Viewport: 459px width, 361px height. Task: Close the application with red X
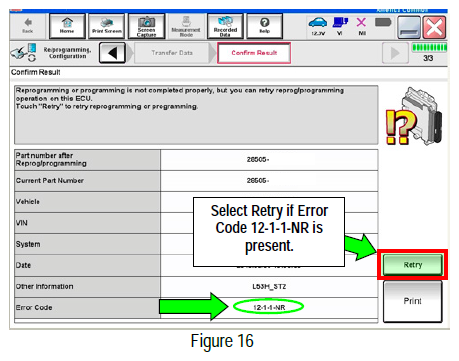[x=434, y=27]
